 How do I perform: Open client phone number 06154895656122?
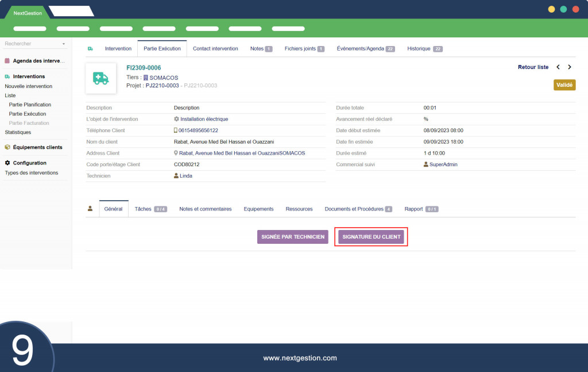[198, 131]
